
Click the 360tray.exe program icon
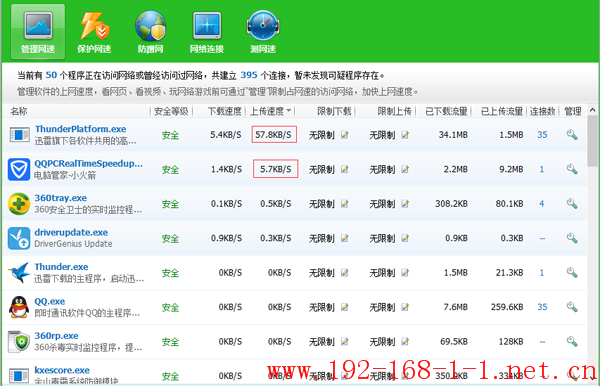tap(19, 204)
